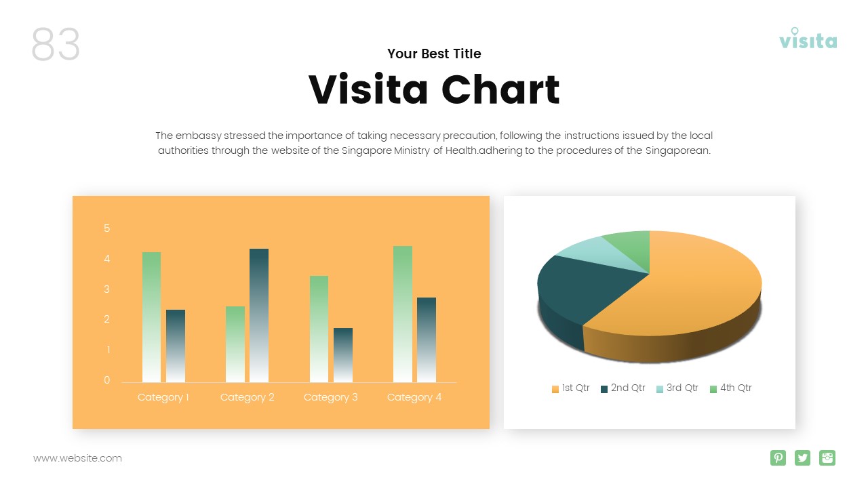Image resolution: width=868 pixels, height=488 pixels.
Task: Select the Category 1 green bar
Action: [151, 317]
